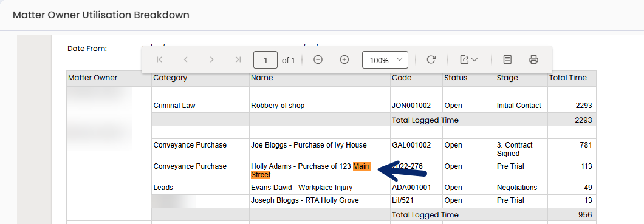This screenshot has height=224, width=644.
Task: Go to first page of report
Action: coord(159,60)
